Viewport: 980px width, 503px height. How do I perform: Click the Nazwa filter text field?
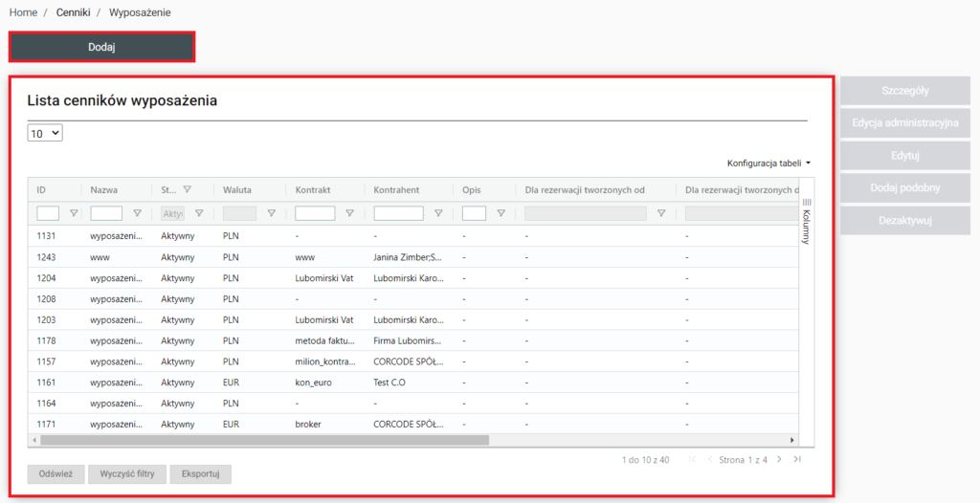point(106,214)
